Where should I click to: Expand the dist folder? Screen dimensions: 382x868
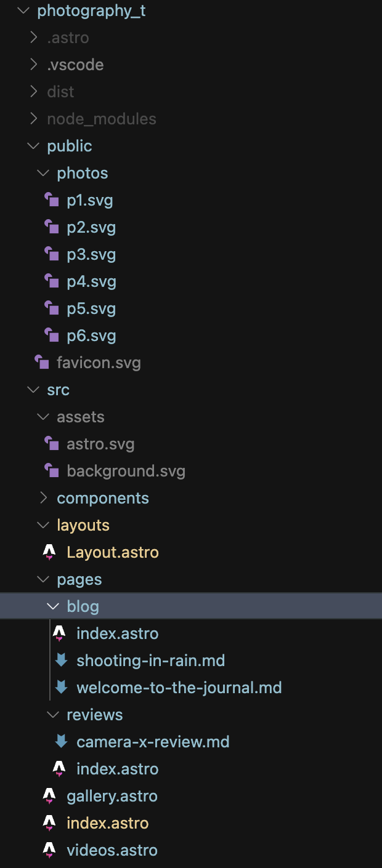[x=34, y=92]
